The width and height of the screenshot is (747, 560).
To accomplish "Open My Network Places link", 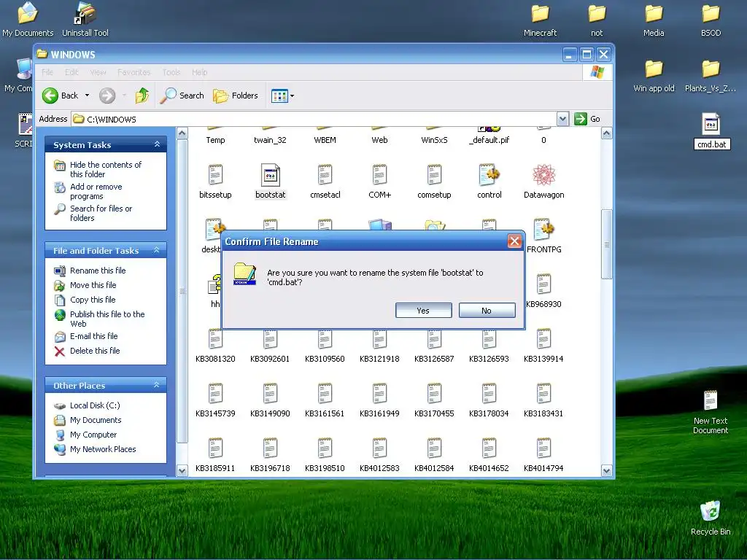I will click(x=103, y=449).
